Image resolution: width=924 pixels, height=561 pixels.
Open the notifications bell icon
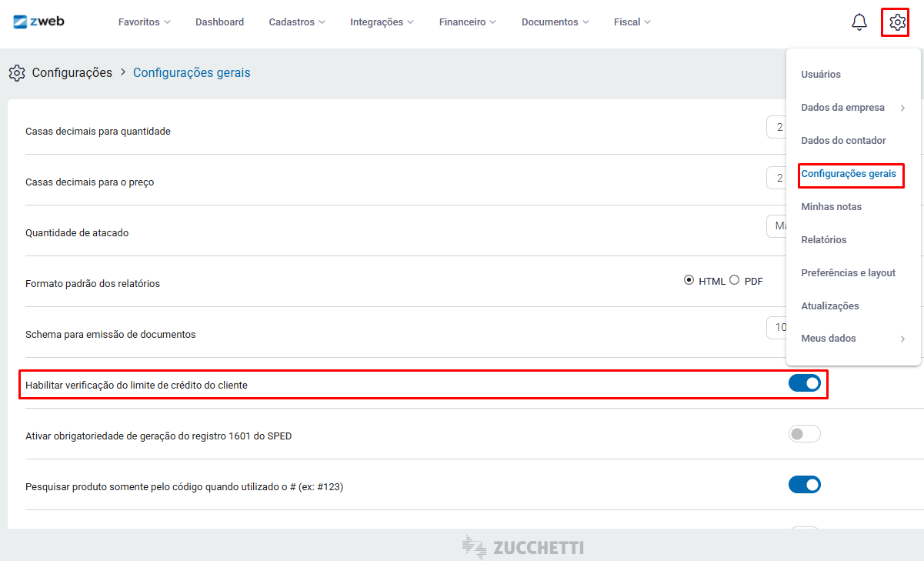[859, 22]
